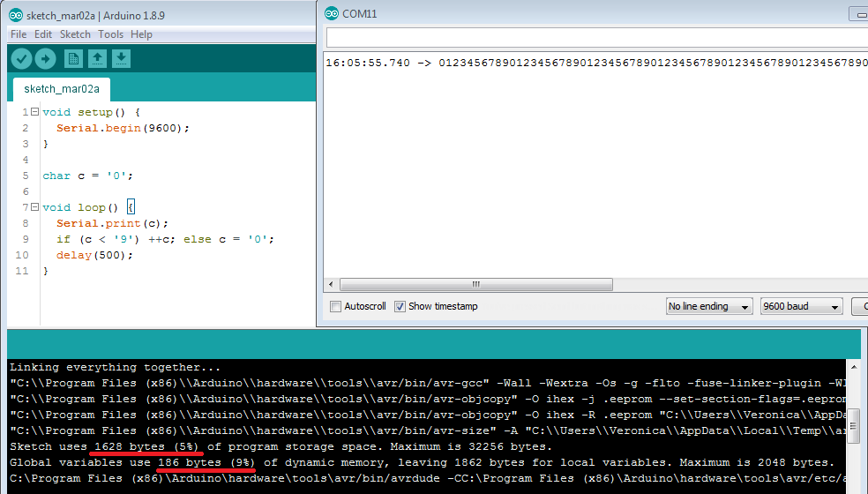Viewport: 868px width, 494px height.
Task: Click the avrdude command line in console
Action: point(428,478)
